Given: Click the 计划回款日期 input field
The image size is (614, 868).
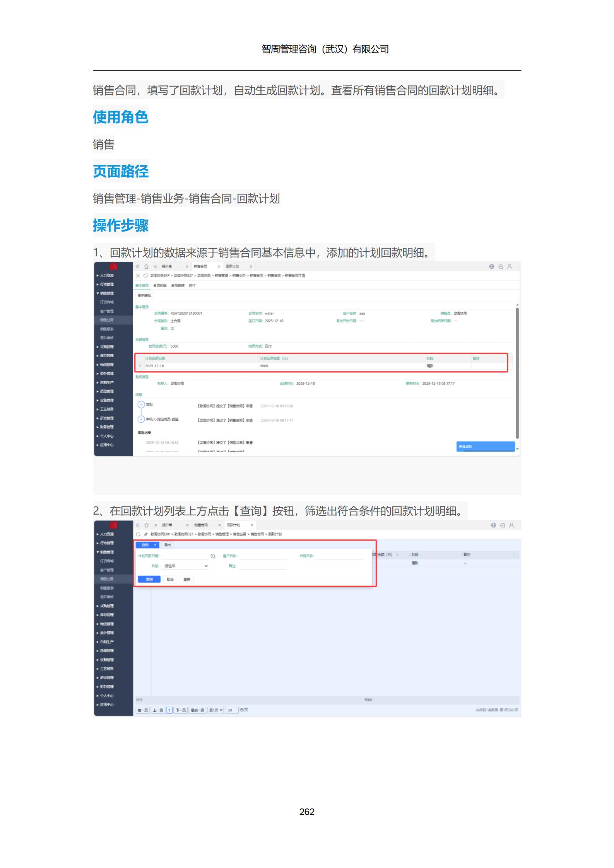Looking at the screenshot, I should (x=185, y=556).
